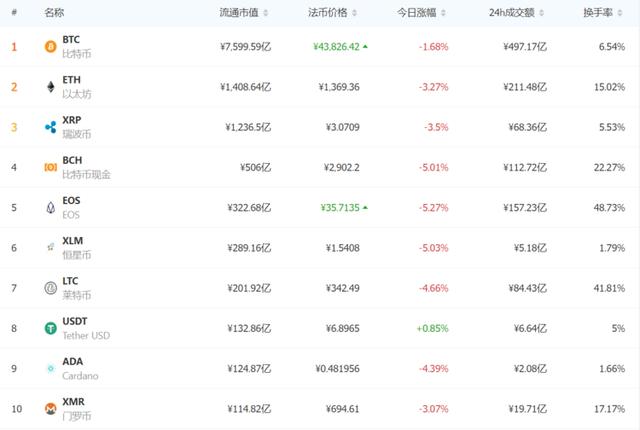Viewport: 640px width, 430px height.
Task: Click the ADA Cardano icon
Action: tap(51, 368)
